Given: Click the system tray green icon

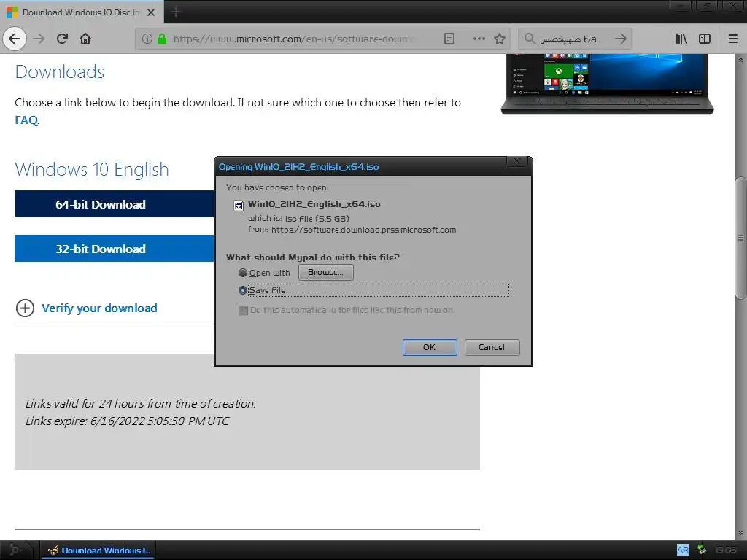Looking at the screenshot, I should coord(702,550).
